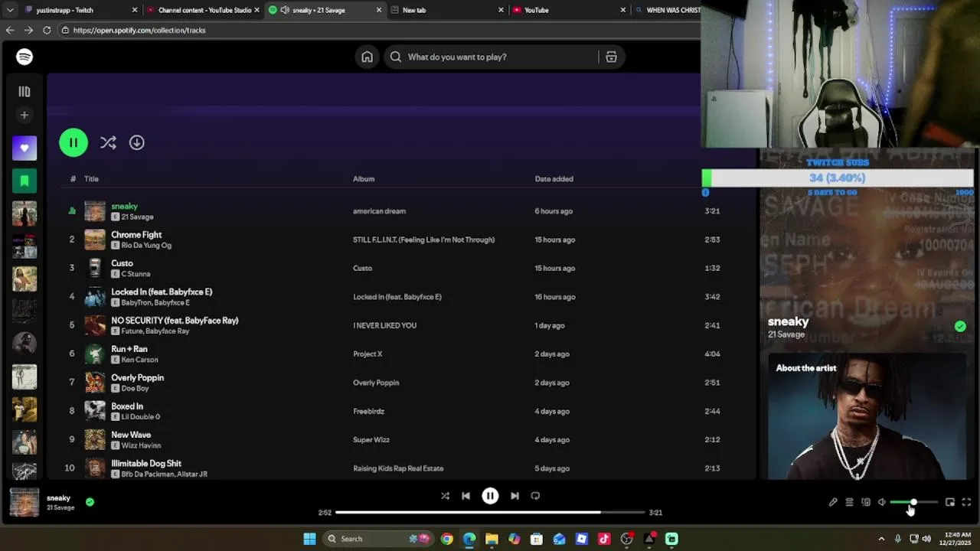Pause playback in the bottom player
This screenshot has width=980, height=551.
tap(490, 496)
